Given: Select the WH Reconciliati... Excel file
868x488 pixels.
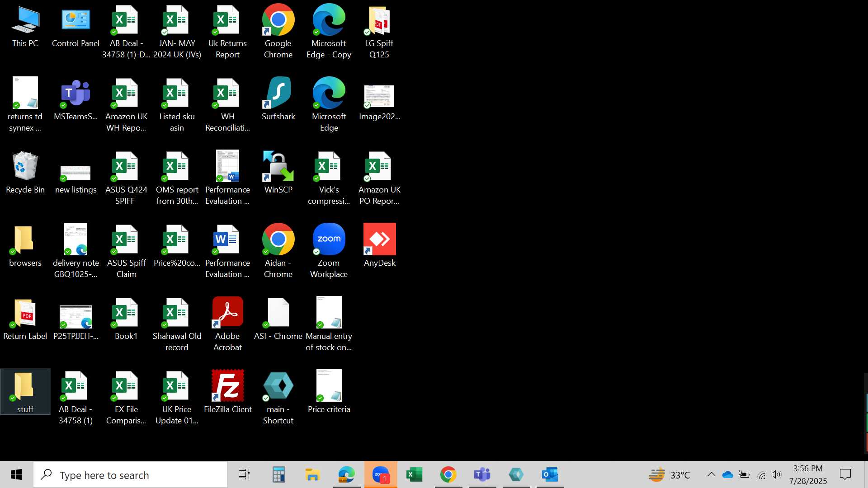Looking at the screenshot, I should tap(227, 105).
